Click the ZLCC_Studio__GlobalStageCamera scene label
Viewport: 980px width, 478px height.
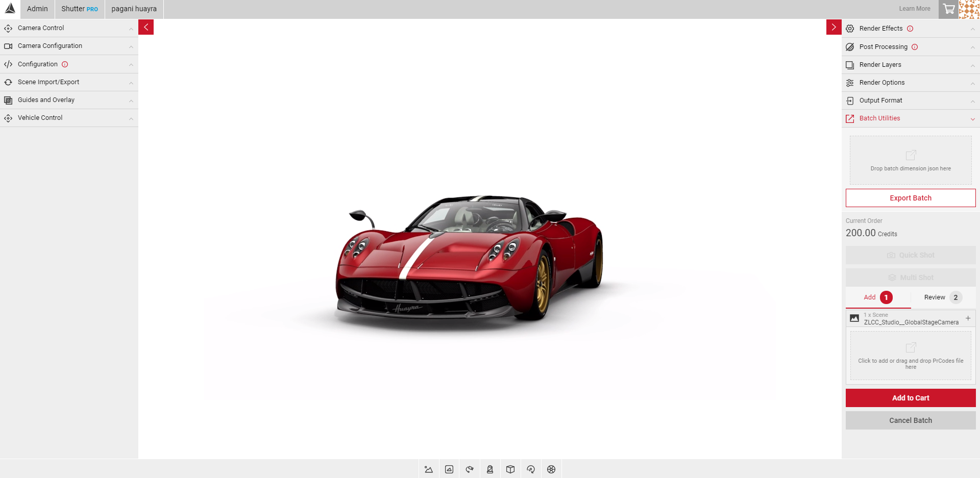pyautogui.click(x=911, y=322)
